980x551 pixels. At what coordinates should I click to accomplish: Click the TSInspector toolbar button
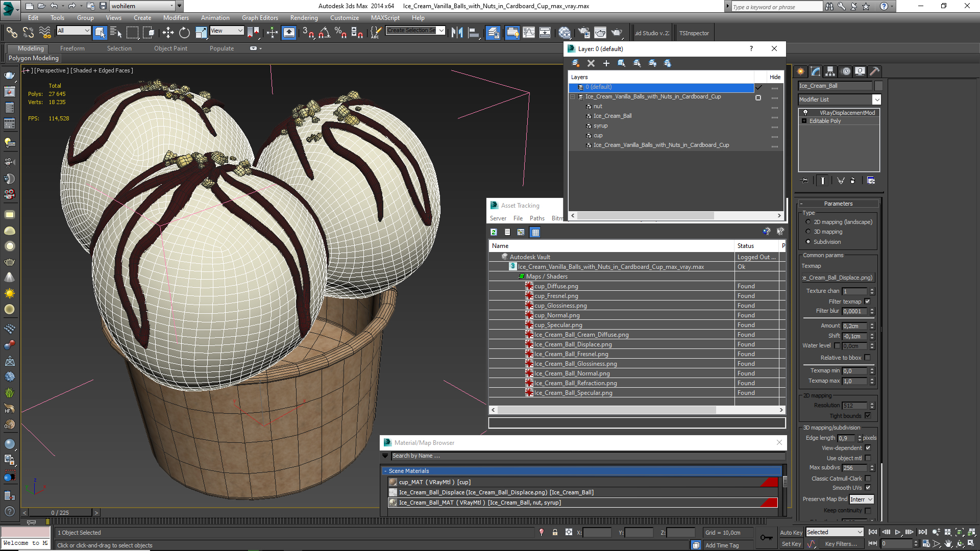pos(694,33)
